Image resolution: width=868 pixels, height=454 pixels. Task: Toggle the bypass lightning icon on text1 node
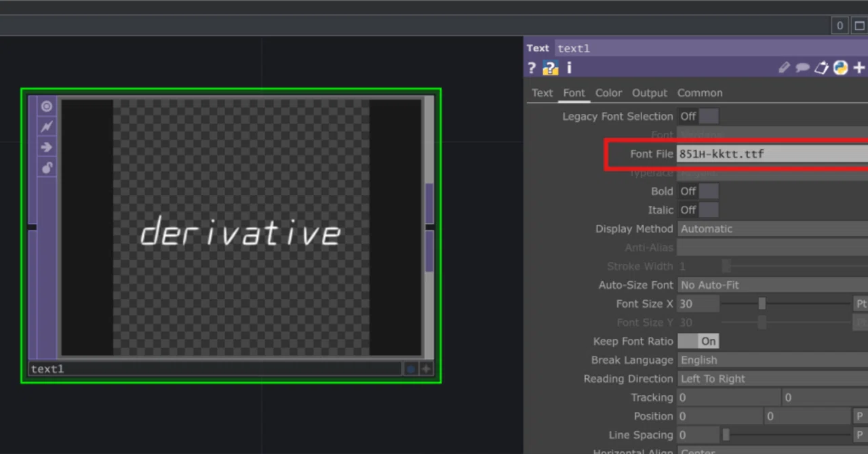click(x=47, y=127)
